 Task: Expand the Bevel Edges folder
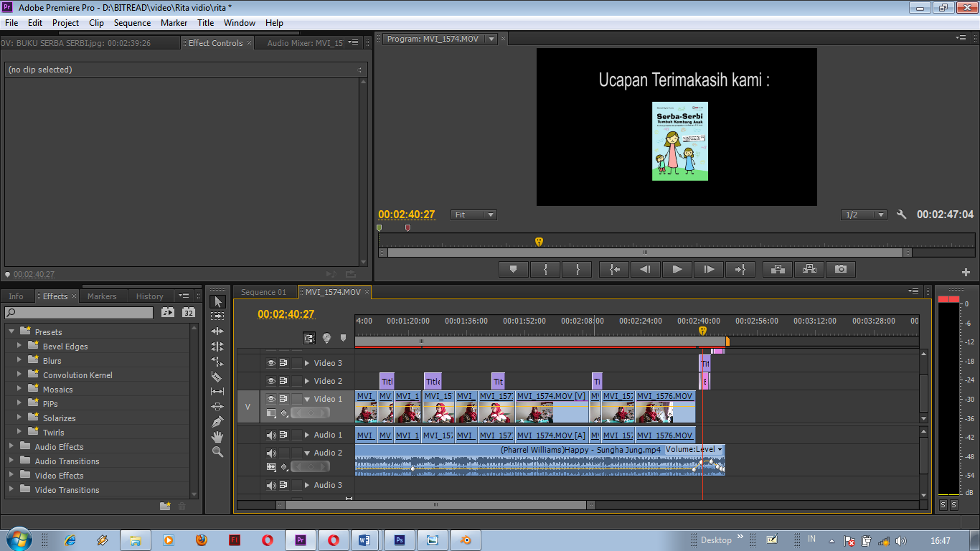click(x=19, y=346)
